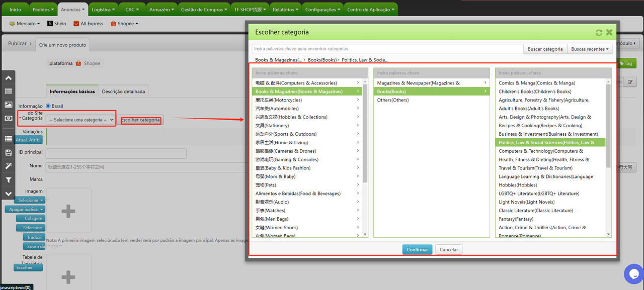Open the Shopee platform dropdown in toolbar
Screen dimensions: 644x290
click(124, 24)
